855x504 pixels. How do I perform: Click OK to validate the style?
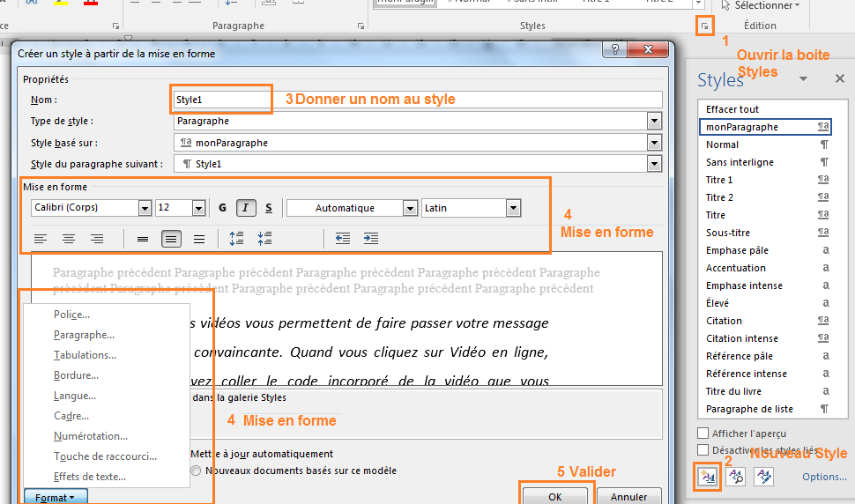[x=555, y=496]
